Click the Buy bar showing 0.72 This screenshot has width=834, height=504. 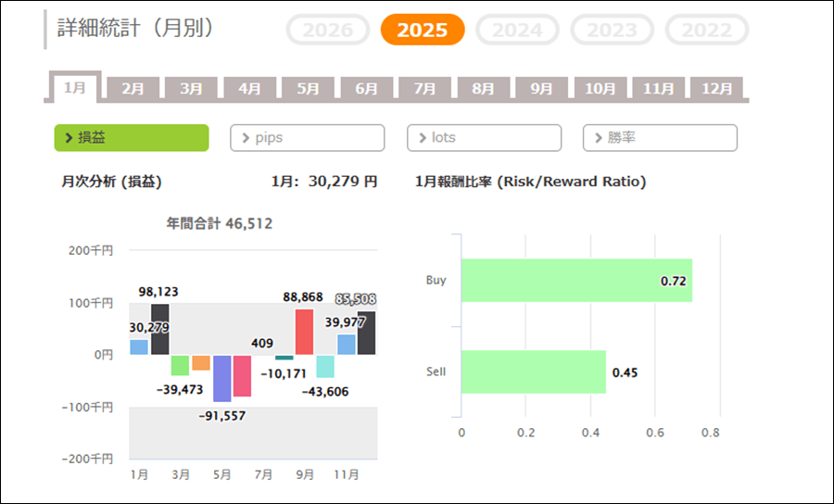click(575, 281)
